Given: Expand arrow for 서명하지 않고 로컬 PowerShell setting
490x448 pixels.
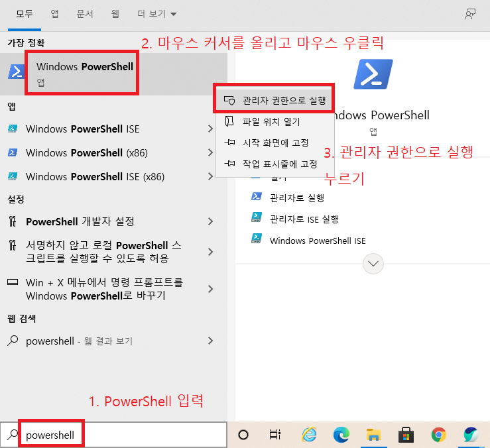Looking at the screenshot, I should click(211, 252).
